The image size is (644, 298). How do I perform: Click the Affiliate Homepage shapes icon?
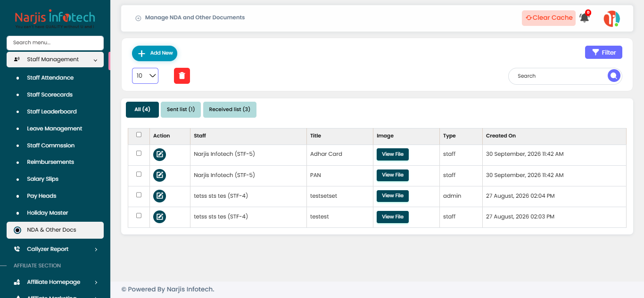click(x=17, y=282)
